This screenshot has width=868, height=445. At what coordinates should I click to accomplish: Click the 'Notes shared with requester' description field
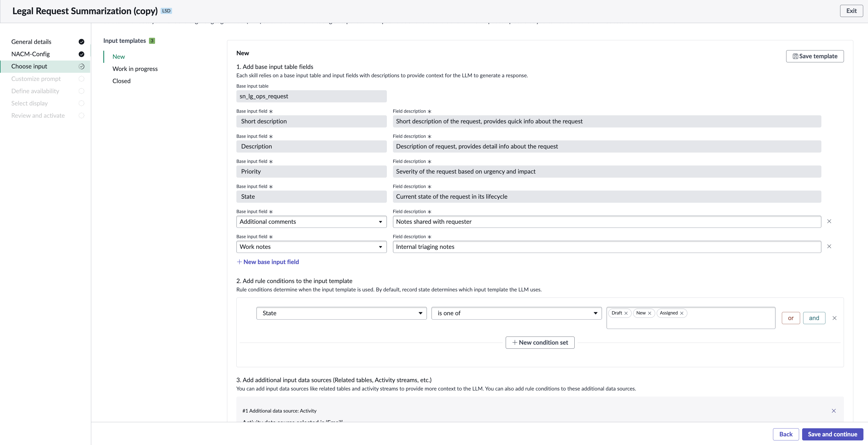pos(607,222)
